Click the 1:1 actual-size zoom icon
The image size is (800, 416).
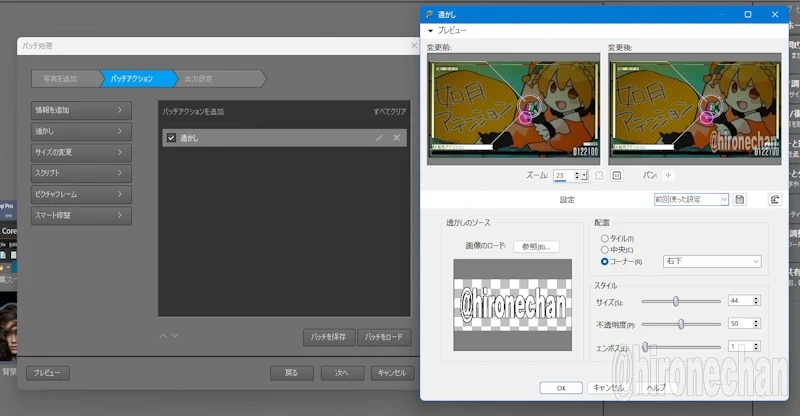click(x=617, y=176)
